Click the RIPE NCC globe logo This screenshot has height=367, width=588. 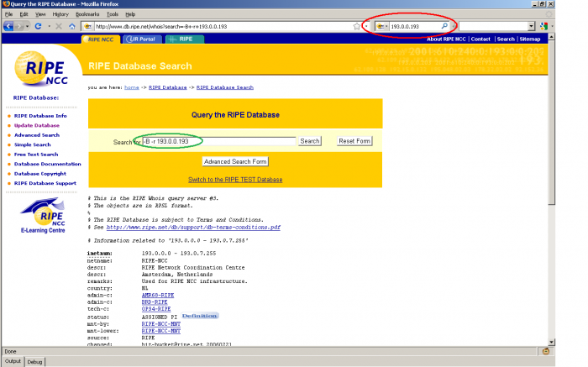[x=41, y=69]
